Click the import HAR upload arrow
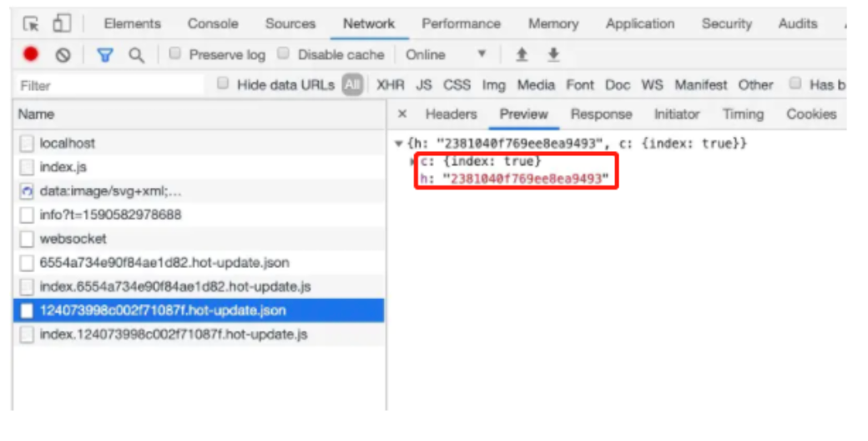Viewport: 868px width, 441px height. click(x=522, y=54)
